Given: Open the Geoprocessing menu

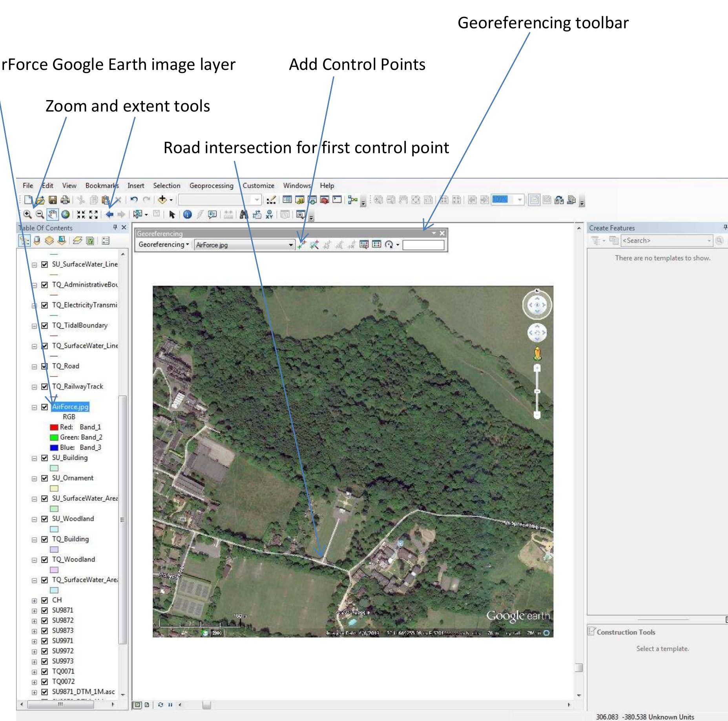Looking at the screenshot, I should tap(211, 186).
